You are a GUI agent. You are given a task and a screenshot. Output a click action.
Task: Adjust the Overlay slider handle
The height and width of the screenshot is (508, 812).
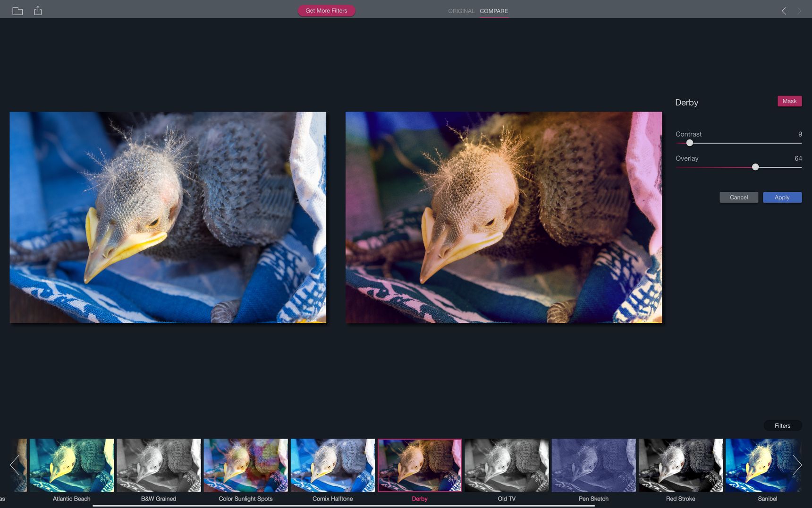coord(755,167)
